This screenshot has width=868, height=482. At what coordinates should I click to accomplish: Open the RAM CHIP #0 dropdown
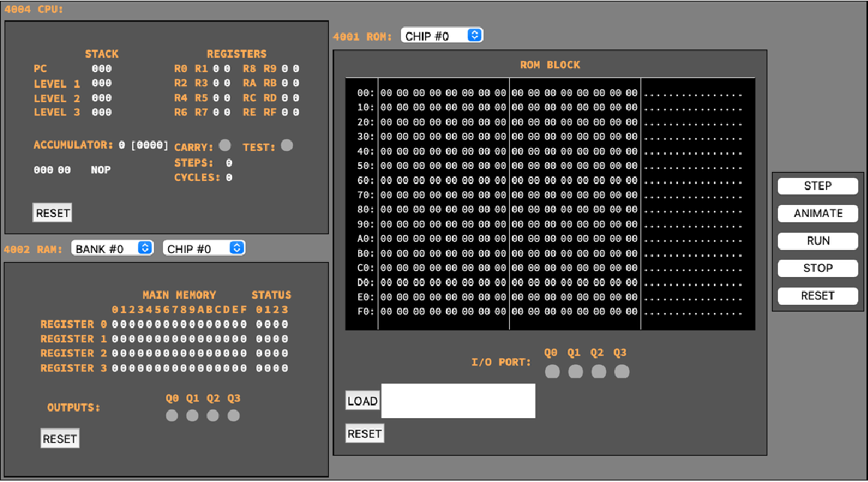pyautogui.click(x=203, y=249)
